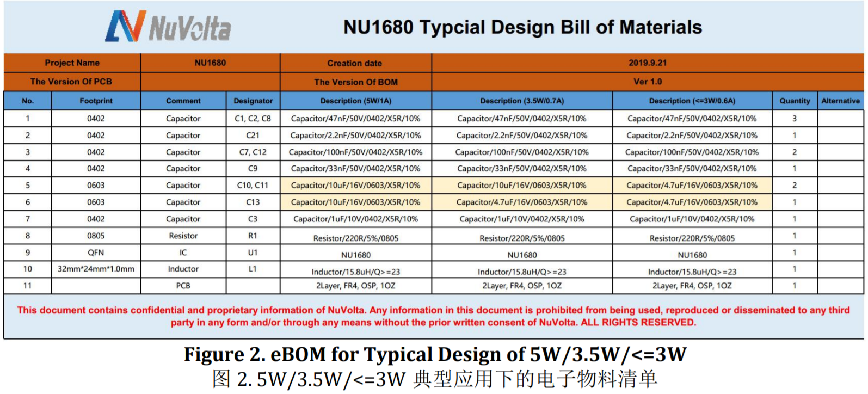
Task: Click the 'IC' comment cell
Action: click(x=183, y=253)
